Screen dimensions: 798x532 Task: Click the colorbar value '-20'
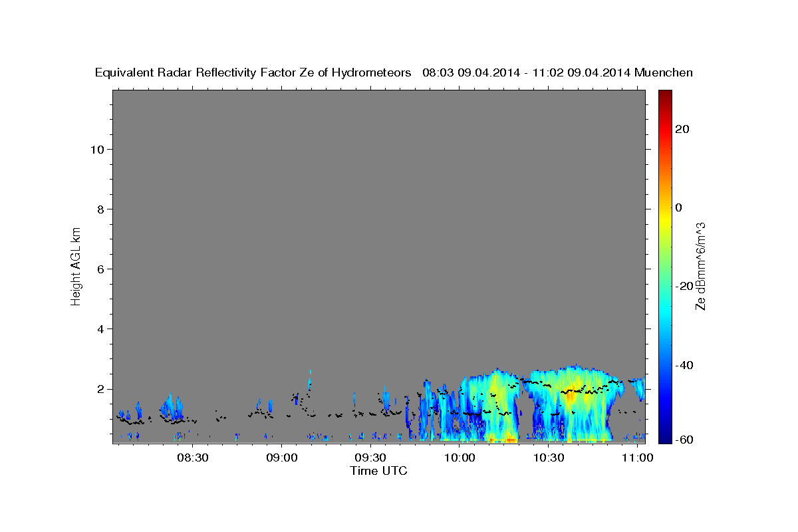click(683, 286)
